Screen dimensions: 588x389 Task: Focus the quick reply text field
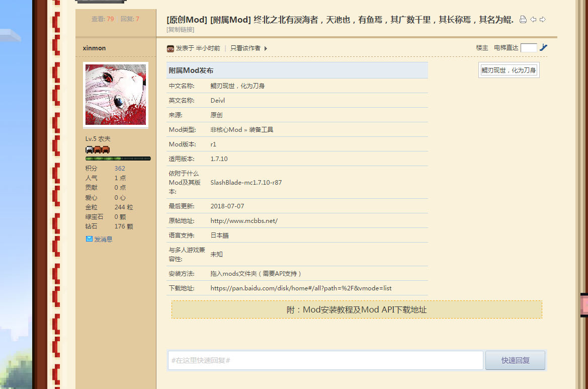pos(325,360)
